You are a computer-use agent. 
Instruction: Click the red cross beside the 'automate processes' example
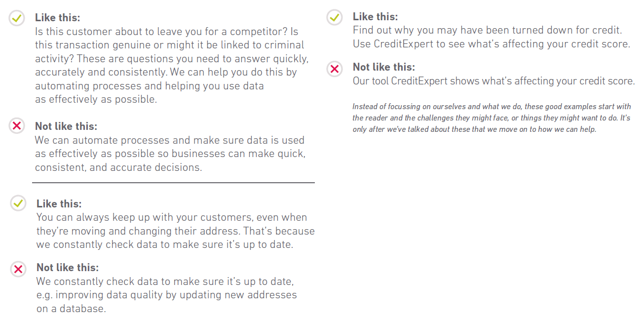pos(17,126)
